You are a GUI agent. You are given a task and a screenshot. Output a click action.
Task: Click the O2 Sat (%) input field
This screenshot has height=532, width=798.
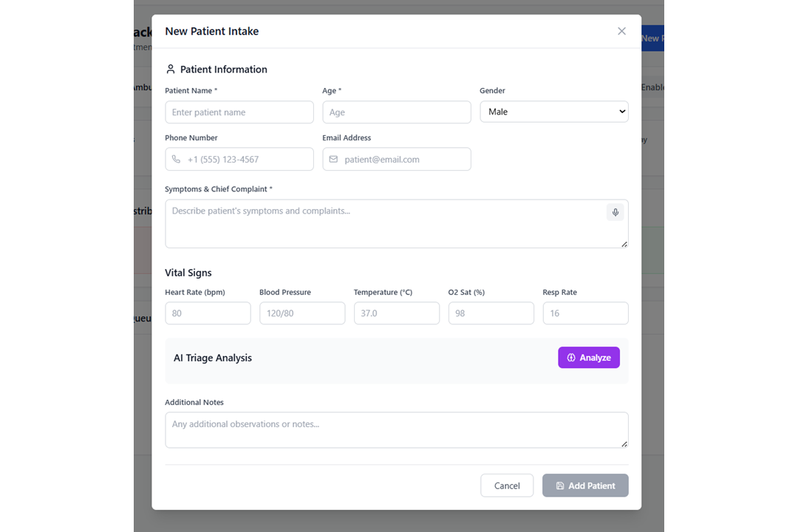pyautogui.click(x=491, y=313)
